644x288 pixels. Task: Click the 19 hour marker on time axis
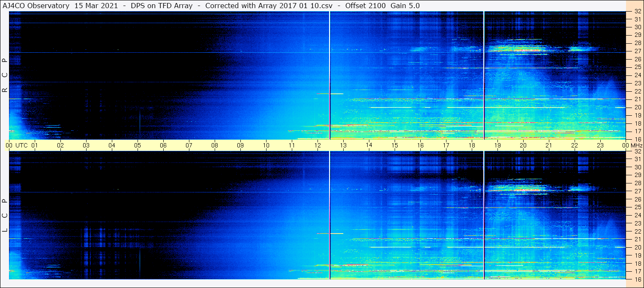coord(497,145)
